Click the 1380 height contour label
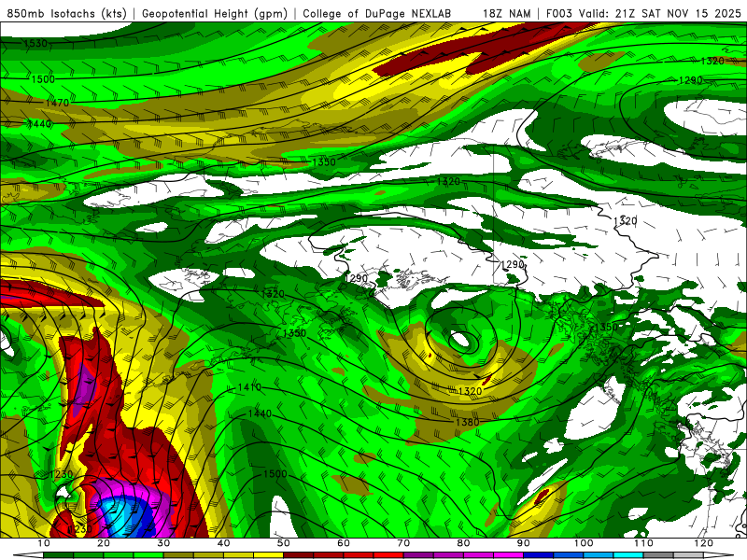747x560 pixels. click(x=468, y=422)
